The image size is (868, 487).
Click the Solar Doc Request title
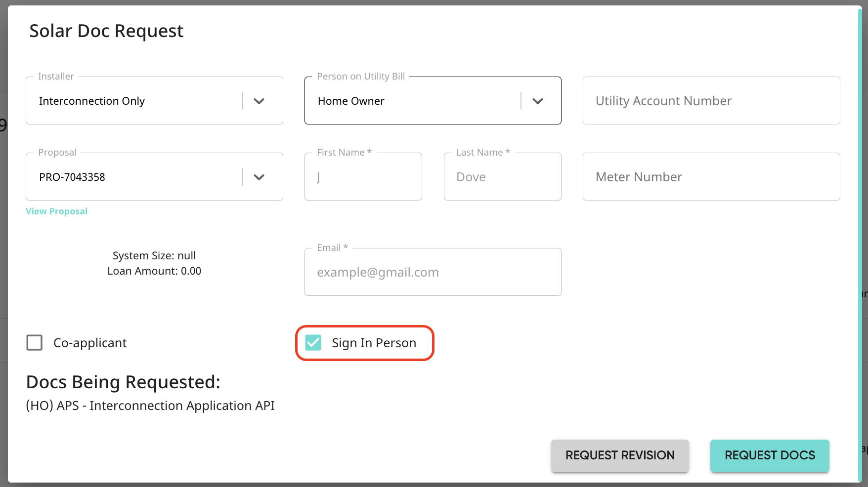(x=106, y=31)
